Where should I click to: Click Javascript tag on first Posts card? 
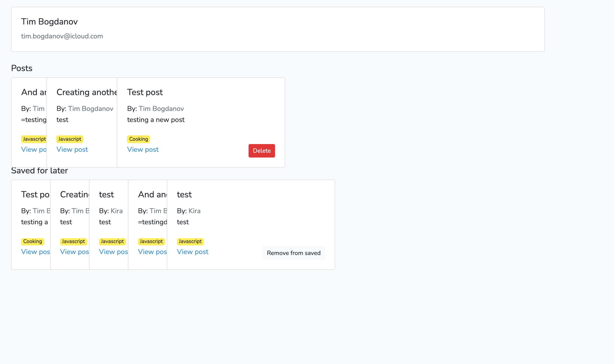click(34, 139)
